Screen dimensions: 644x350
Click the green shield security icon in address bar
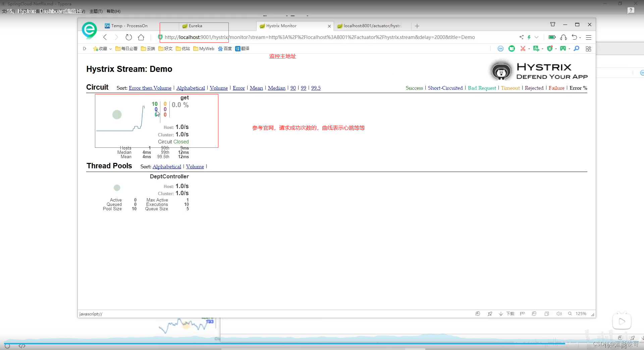point(160,37)
